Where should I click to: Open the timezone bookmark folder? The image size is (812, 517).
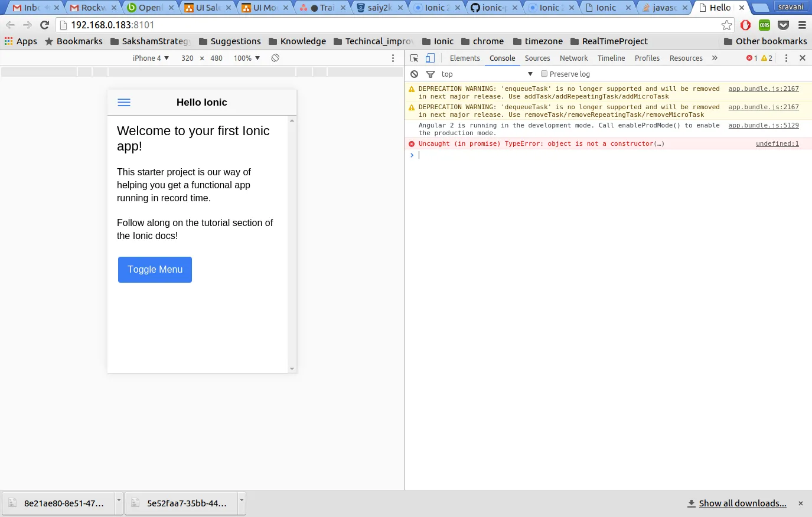click(x=538, y=41)
